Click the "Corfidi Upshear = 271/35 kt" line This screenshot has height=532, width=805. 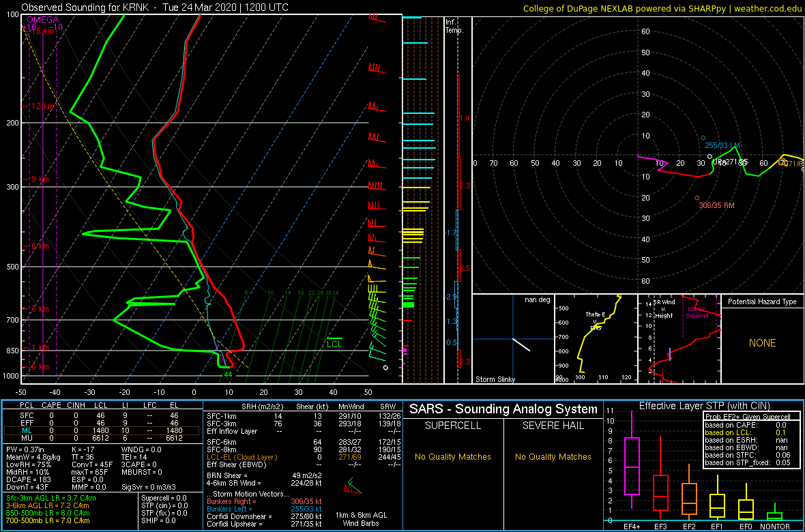click(x=265, y=524)
